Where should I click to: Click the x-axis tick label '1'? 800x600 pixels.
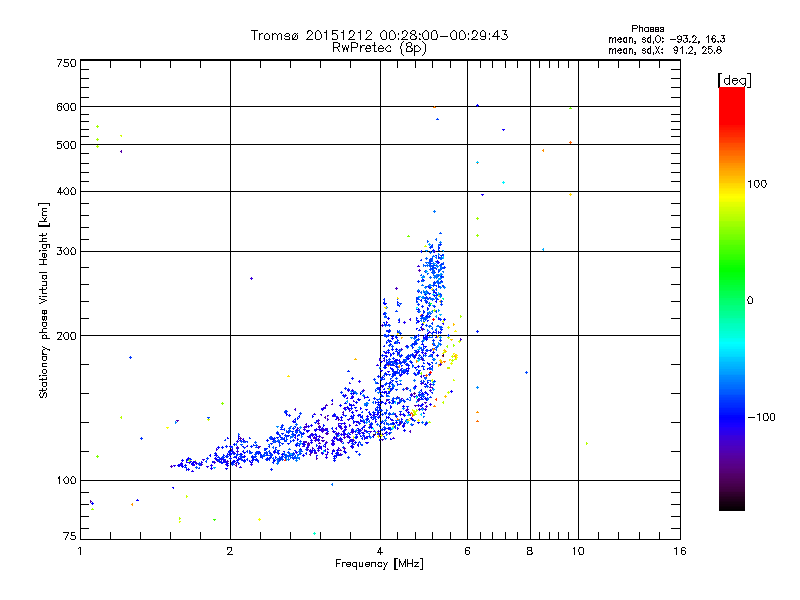click(80, 551)
